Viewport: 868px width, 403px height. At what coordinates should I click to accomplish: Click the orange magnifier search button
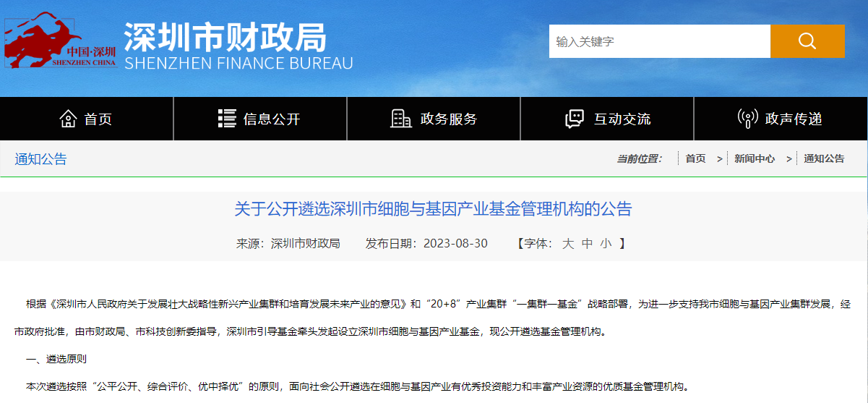[x=807, y=41]
